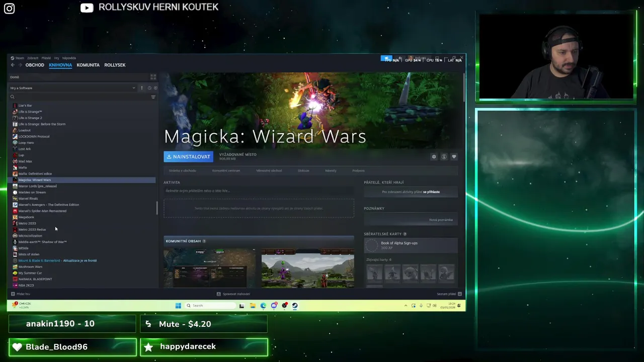Show hidden system tray icons chevron
Viewport: 644px width, 362px height.
tap(406, 305)
